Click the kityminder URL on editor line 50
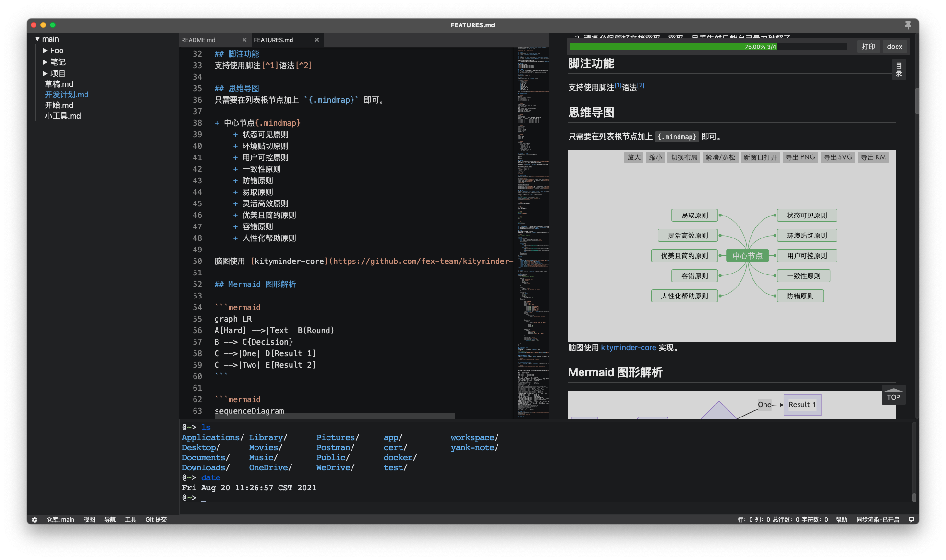 [423, 261]
